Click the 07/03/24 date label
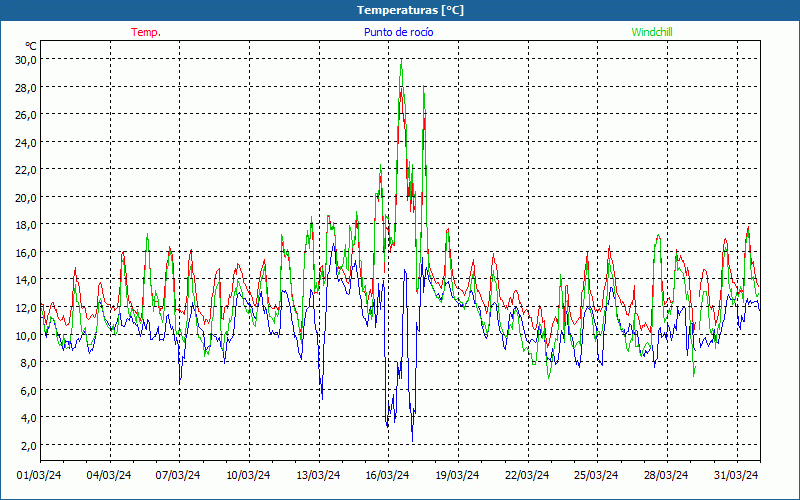Viewport: 800px width, 500px height. coord(178,475)
